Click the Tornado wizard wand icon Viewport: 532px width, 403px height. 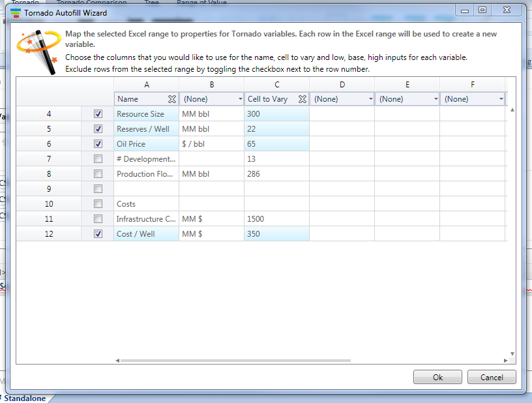(37, 48)
